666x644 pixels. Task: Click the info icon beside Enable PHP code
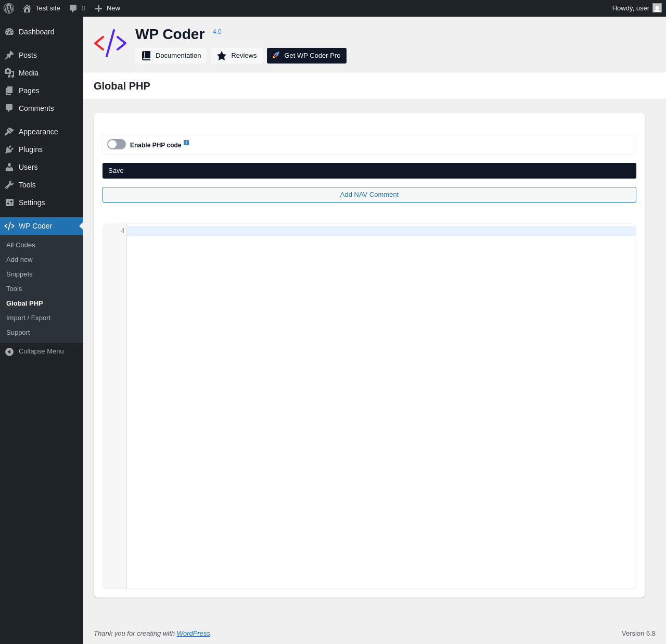pyautogui.click(x=186, y=143)
